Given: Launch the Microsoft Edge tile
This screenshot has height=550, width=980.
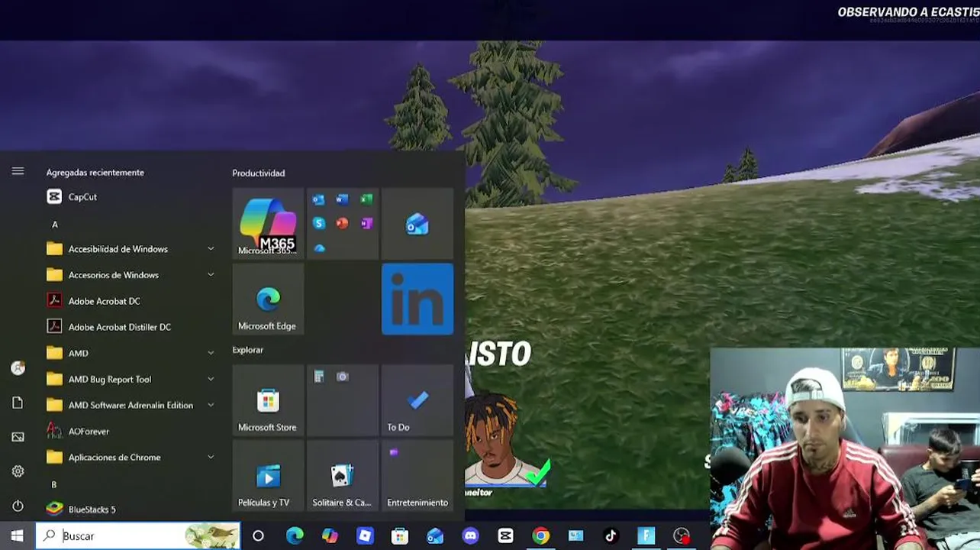Looking at the screenshot, I should coord(268,299).
